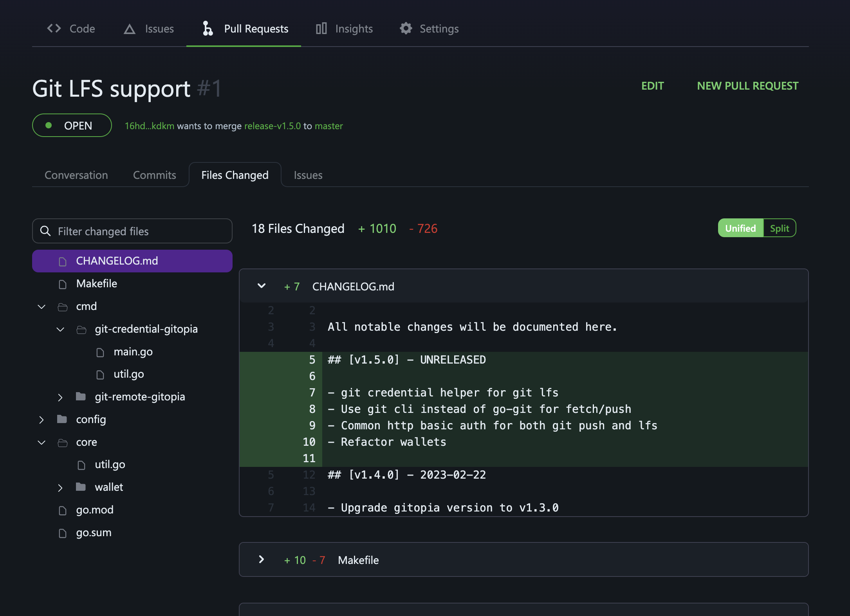
Task: Open the Conversation tab
Action: [x=76, y=175]
